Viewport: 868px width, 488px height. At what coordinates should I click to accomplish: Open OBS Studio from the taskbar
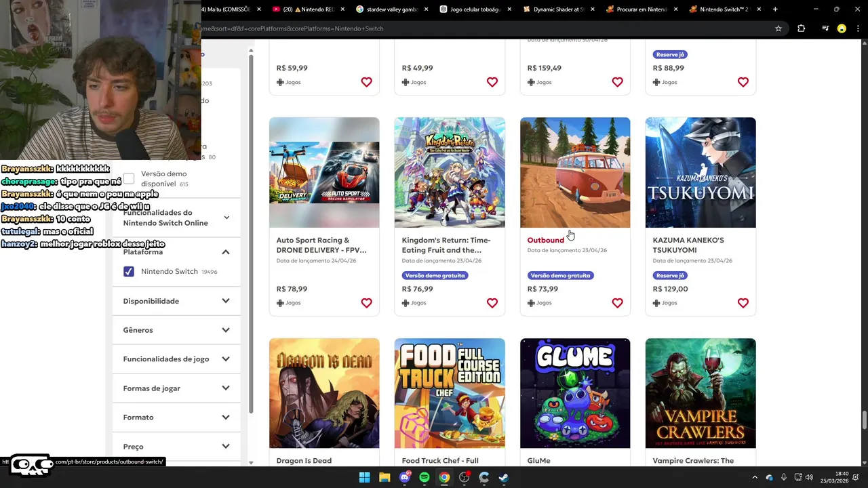(464, 477)
